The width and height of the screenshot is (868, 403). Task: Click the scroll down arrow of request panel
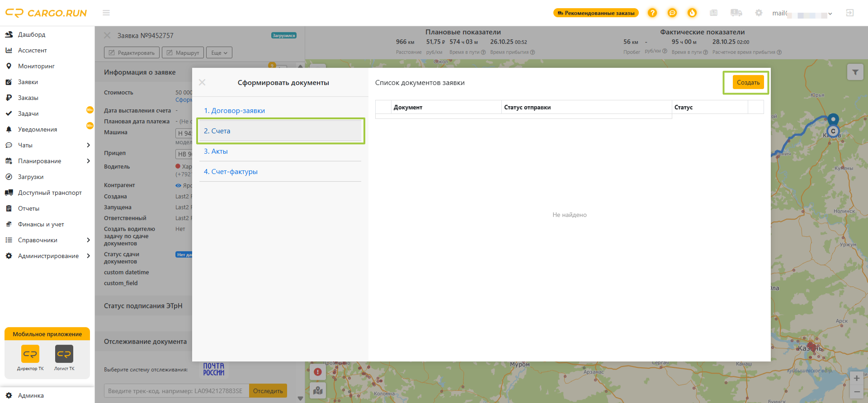coord(301,398)
